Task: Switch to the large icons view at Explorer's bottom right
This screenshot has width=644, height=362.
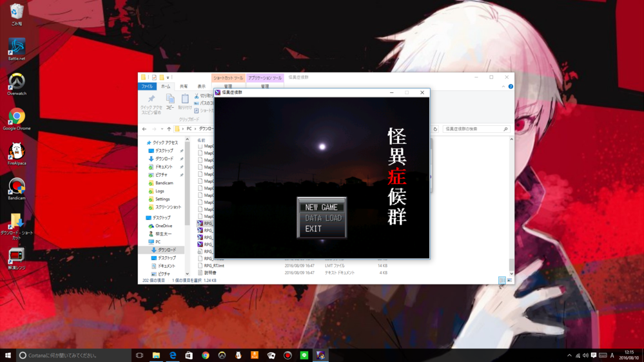Action: [509, 280]
